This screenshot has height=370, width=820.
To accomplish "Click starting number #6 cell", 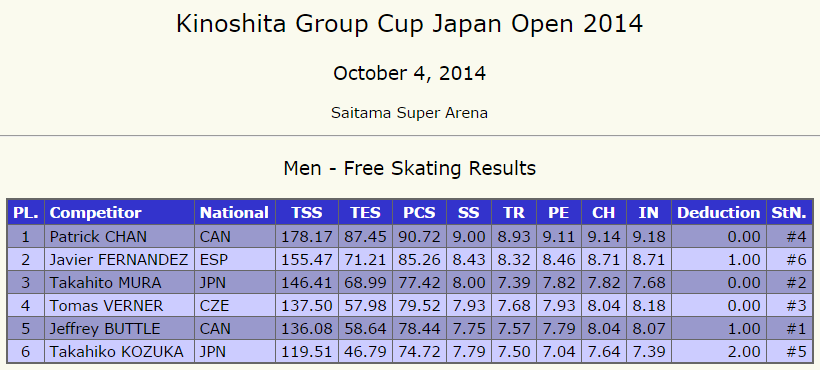I will click(x=789, y=260).
